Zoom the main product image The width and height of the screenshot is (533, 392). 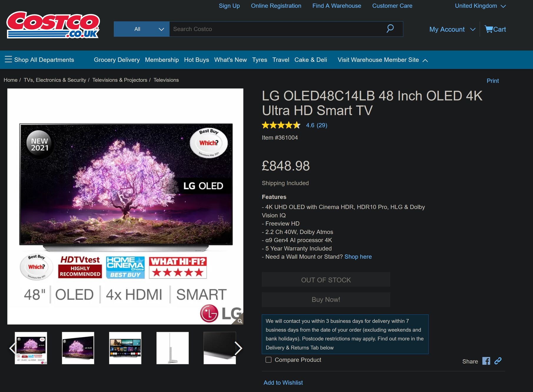pyautogui.click(x=240, y=321)
